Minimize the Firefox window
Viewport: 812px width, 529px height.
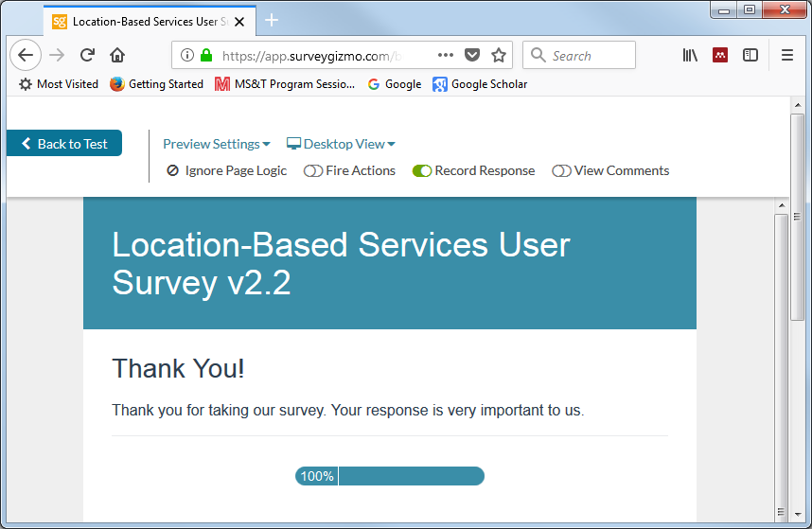[x=723, y=9]
